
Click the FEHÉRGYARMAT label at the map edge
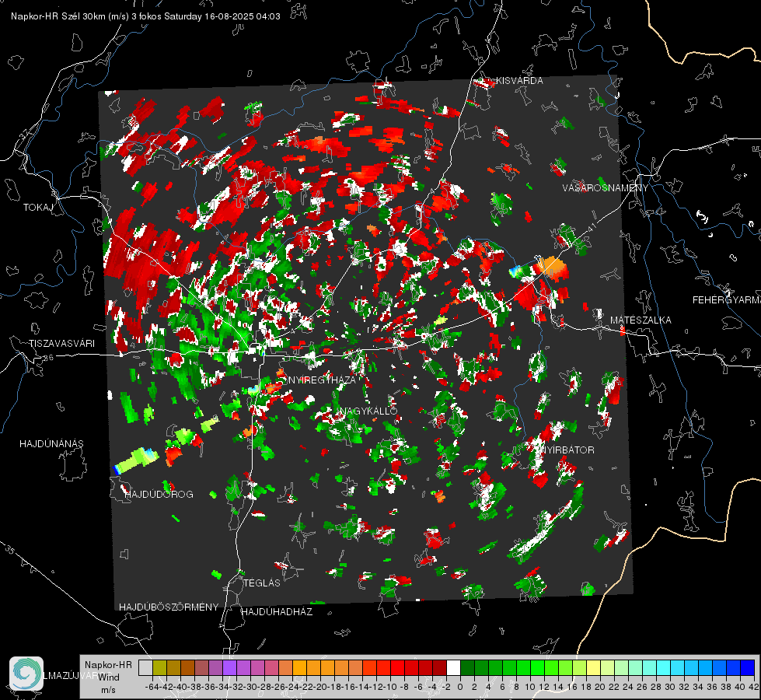pyautogui.click(x=727, y=300)
